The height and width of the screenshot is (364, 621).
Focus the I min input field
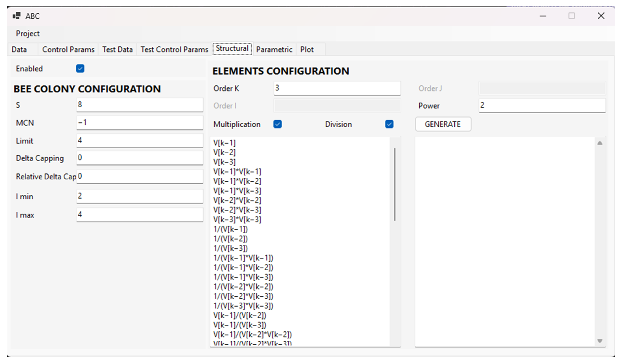pos(140,196)
